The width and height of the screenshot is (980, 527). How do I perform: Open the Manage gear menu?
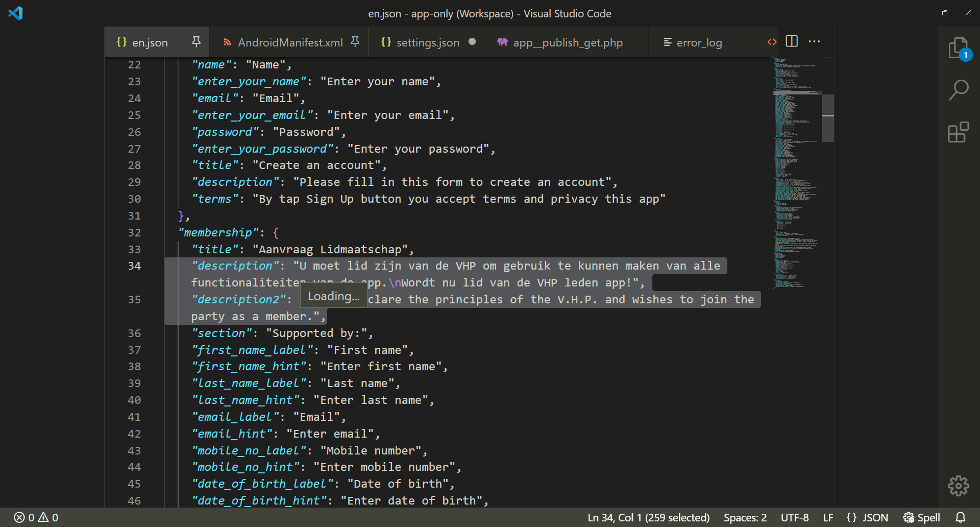pyautogui.click(x=959, y=486)
